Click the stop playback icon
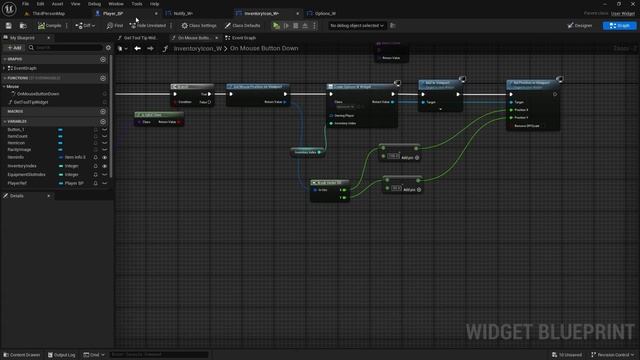The image size is (640, 360). click(x=296, y=26)
